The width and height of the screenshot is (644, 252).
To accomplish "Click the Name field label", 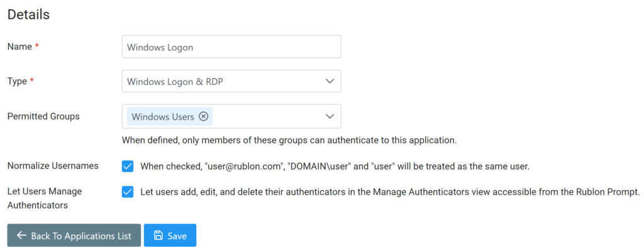I will click(x=18, y=47).
